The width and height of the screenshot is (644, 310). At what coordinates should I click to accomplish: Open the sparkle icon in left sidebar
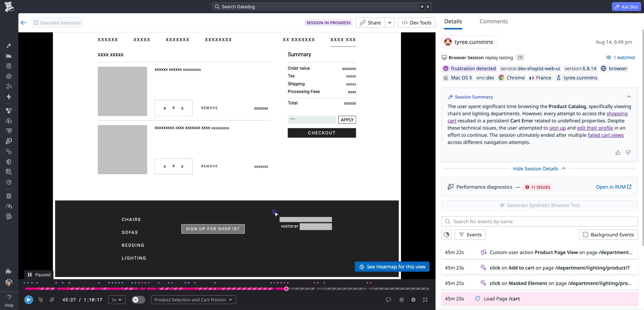(x=9, y=46)
